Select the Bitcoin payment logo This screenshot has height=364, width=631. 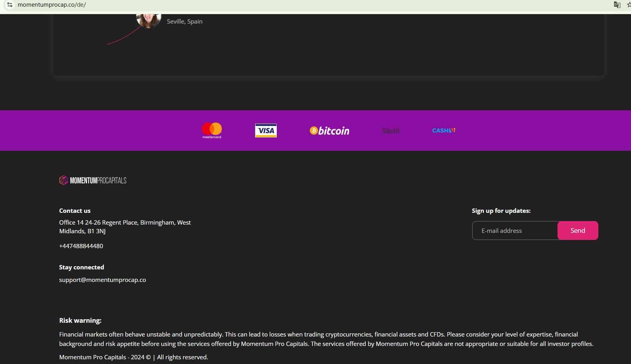329,131
